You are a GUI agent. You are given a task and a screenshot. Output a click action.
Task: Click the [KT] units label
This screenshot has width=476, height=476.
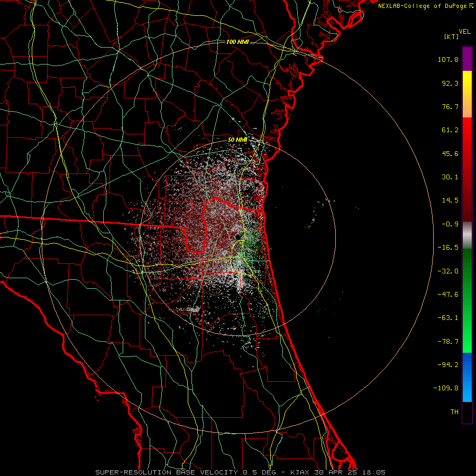tap(451, 36)
